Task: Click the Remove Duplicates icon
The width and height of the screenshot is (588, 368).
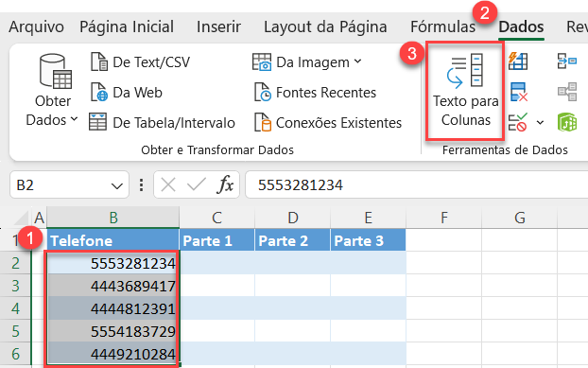Action: pyautogui.click(x=519, y=93)
